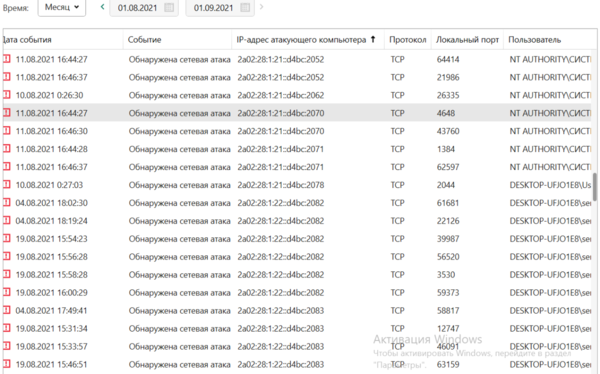Click the red icon of 10.08.2021 0:27:03 event
600x374 pixels.
point(7,185)
